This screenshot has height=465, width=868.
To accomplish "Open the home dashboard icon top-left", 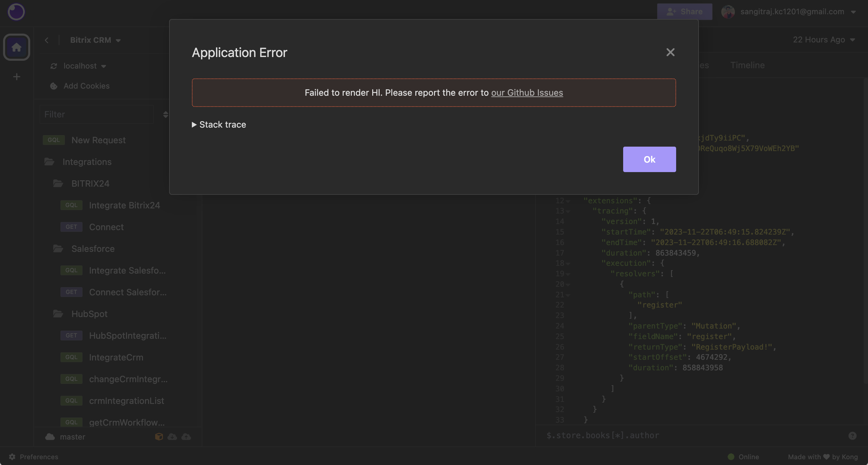I will point(16,47).
